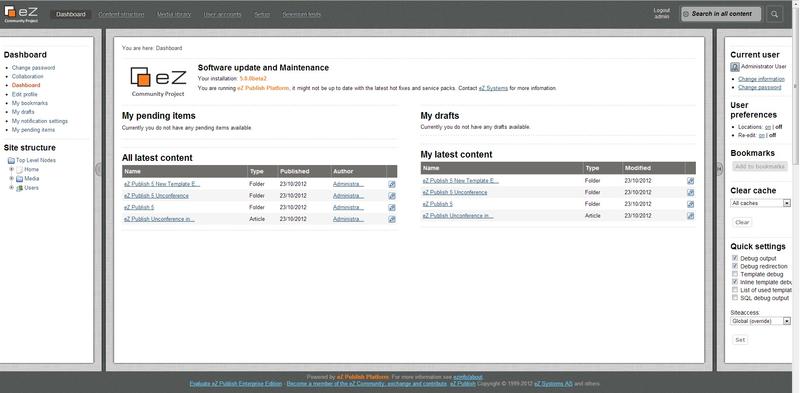This screenshot has height=393, width=800.
Task: Open the Content structure menu tab
Action: click(121, 14)
